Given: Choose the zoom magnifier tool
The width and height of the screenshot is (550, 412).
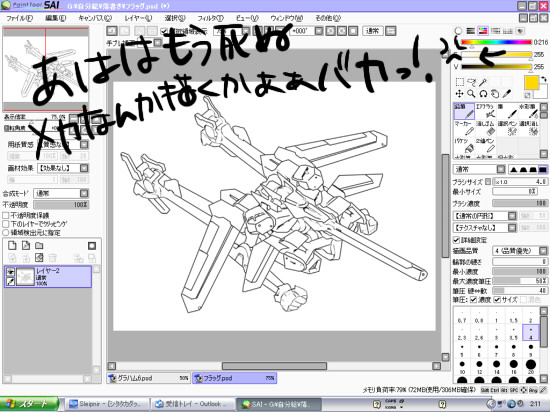Looking at the screenshot, I should 471,94.
